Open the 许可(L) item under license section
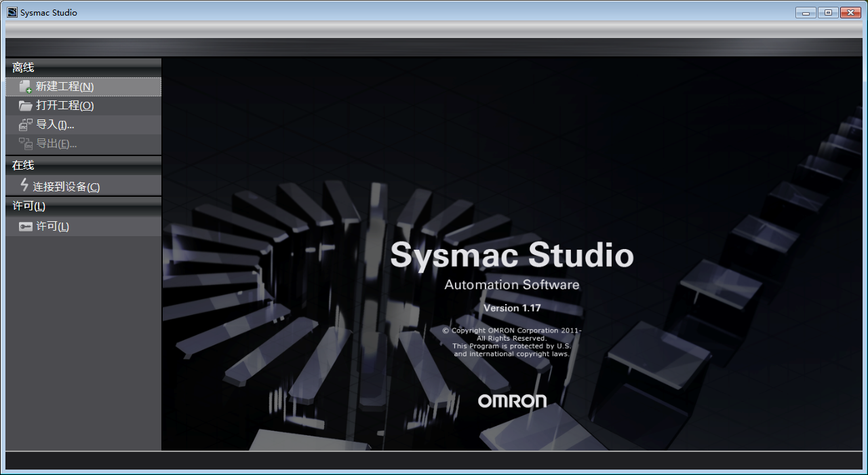Image resolution: width=868 pixels, height=475 pixels. (x=52, y=227)
